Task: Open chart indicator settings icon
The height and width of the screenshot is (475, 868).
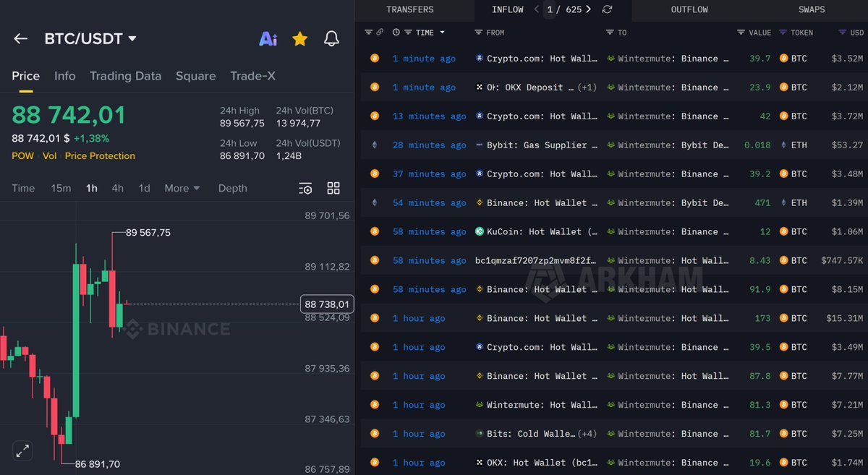Action: pos(306,189)
